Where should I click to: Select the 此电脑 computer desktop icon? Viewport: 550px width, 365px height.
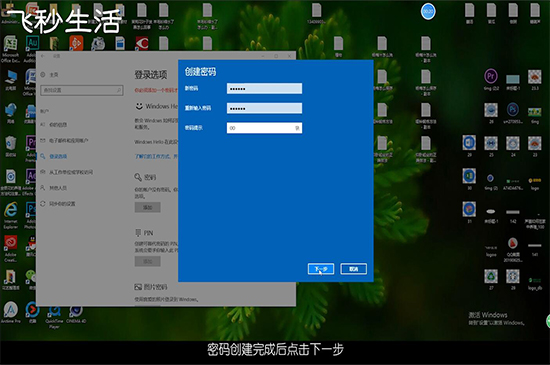pos(11,80)
